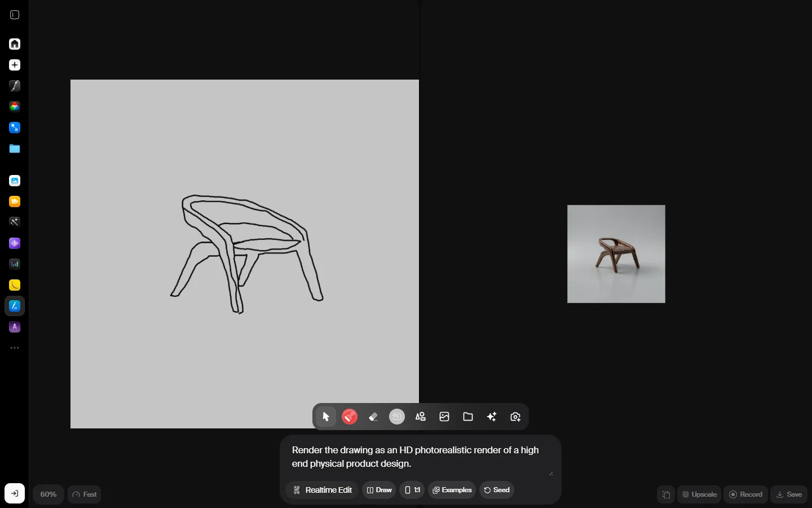Select the red brush tool

coord(350,417)
